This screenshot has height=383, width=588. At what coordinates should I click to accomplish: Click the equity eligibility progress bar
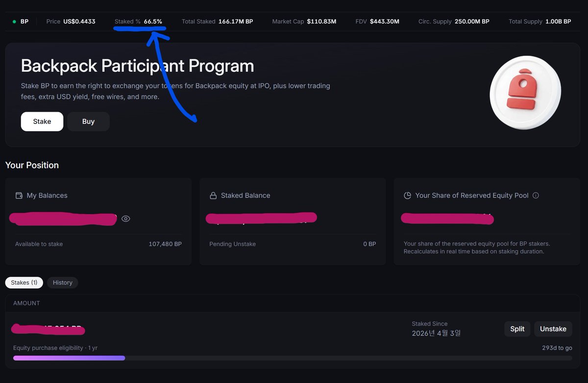click(x=293, y=358)
